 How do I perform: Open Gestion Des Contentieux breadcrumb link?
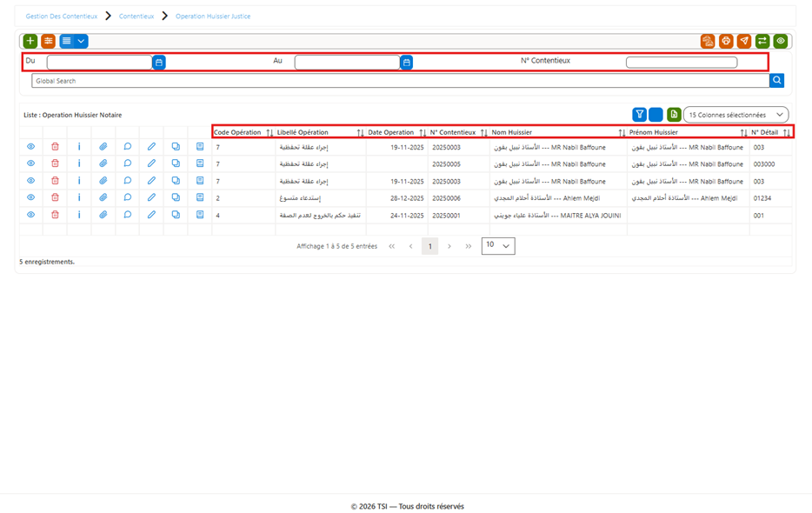pyautogui.click(x=62, y=17)
